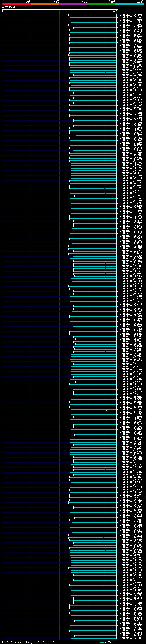Click the alignment bar for UniRef100_Q38MB0
This screenshot has height=644, width=146.
coord(95,75)
